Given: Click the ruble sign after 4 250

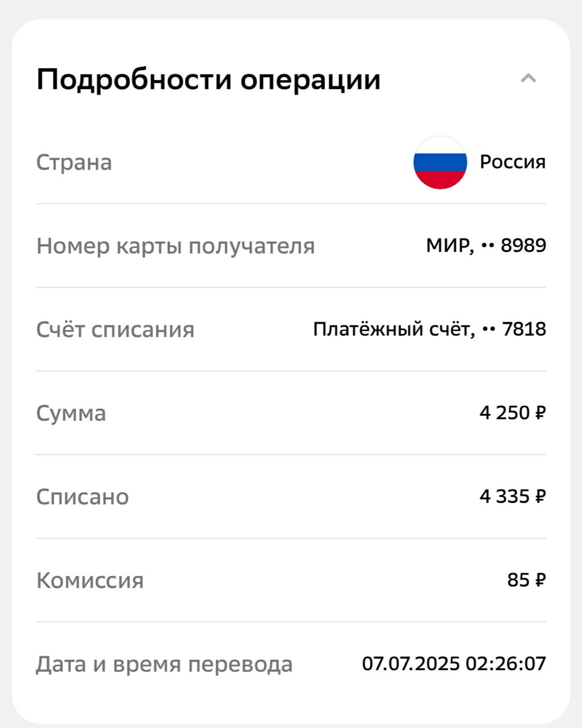Looking at the screenshot, I should (540, 413).
